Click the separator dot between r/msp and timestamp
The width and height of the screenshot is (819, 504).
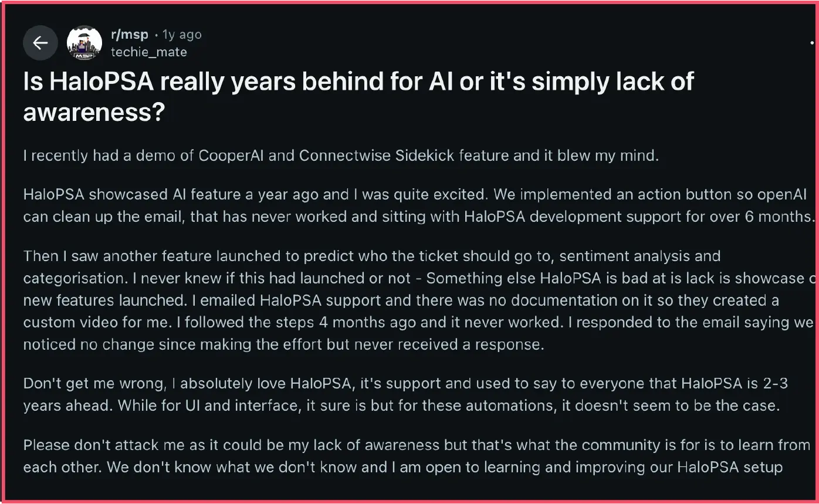[x=155, y=34]
